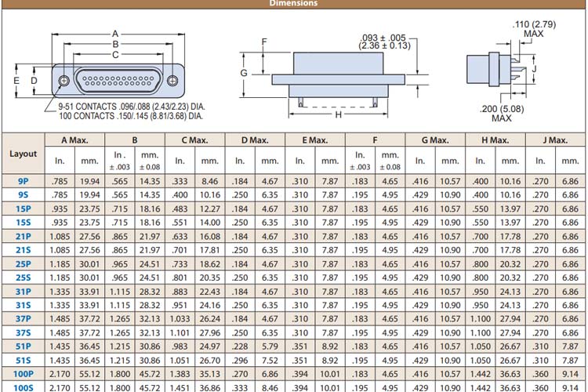Select the 15S layout row label

tap(23, 223)
